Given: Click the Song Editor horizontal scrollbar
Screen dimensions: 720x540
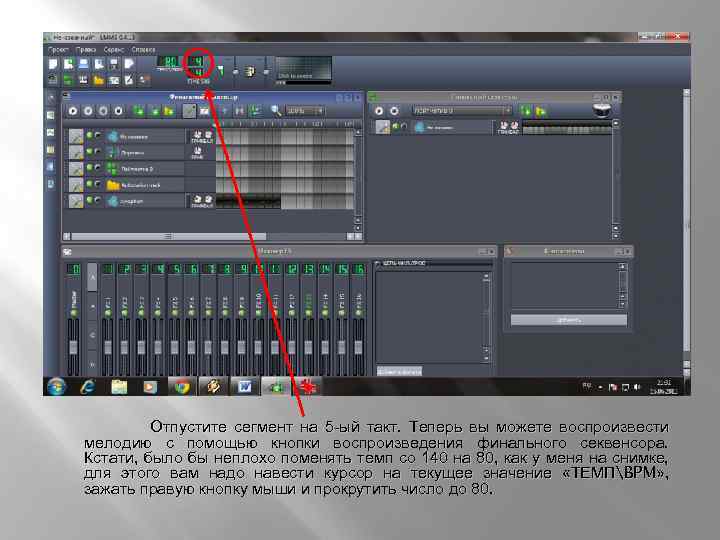Looking at the screenshot, I should pos(169,236).
